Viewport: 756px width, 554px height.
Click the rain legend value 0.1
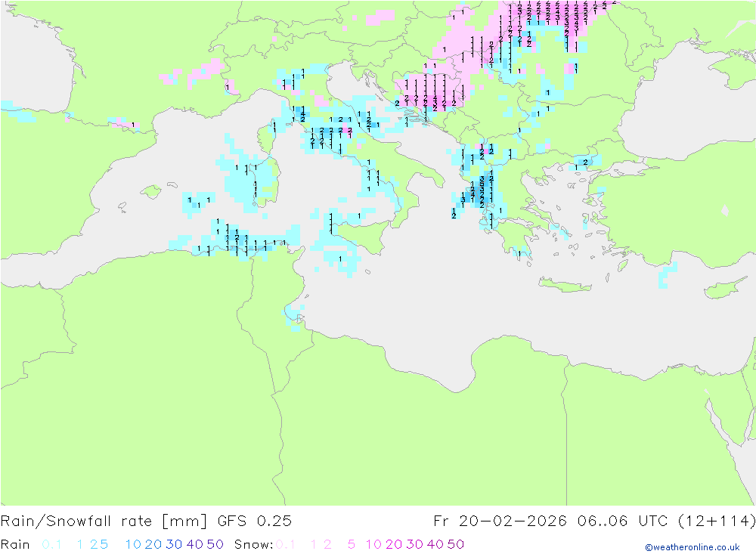[51, 544]
